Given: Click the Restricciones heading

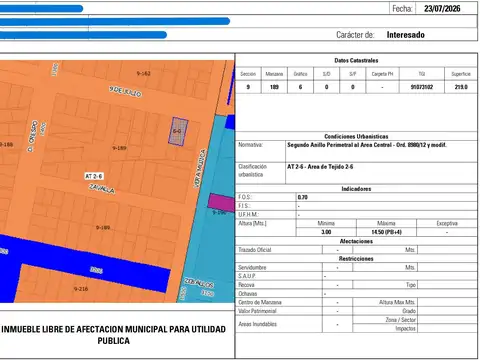Looking at the screenshot, I should click(x=356, y=259).
